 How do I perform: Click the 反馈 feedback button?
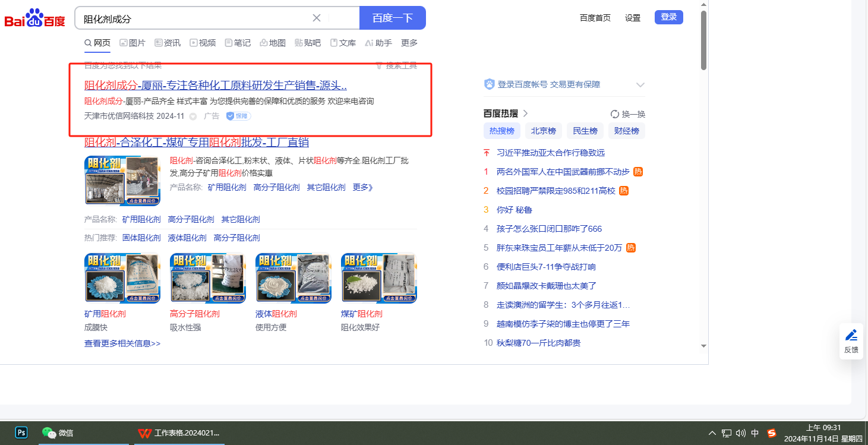(851, 341)
